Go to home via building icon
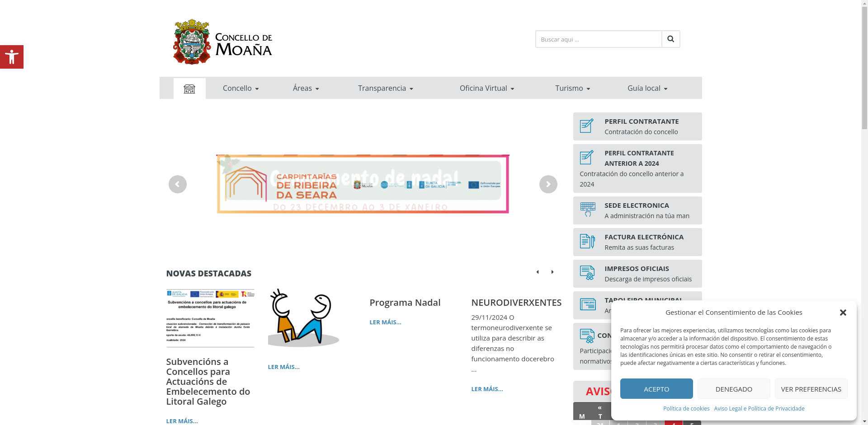This screenshot has height=425, width=868. [x=189, y=89]
